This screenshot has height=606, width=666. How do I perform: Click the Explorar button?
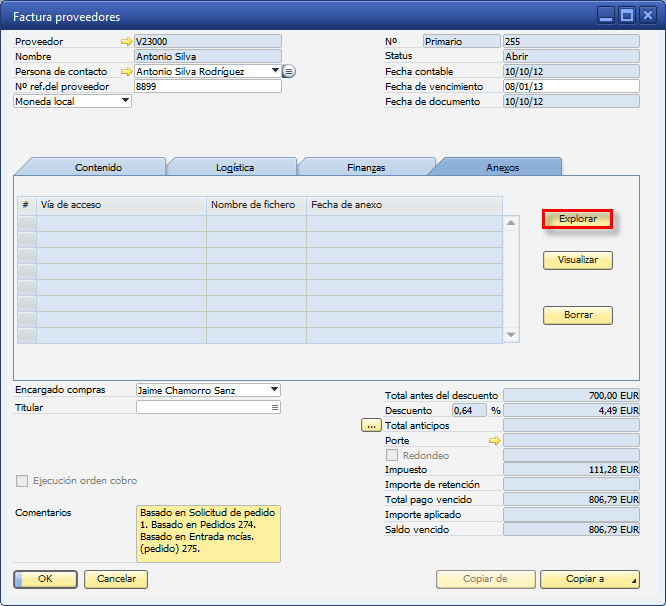click(577, 218)
